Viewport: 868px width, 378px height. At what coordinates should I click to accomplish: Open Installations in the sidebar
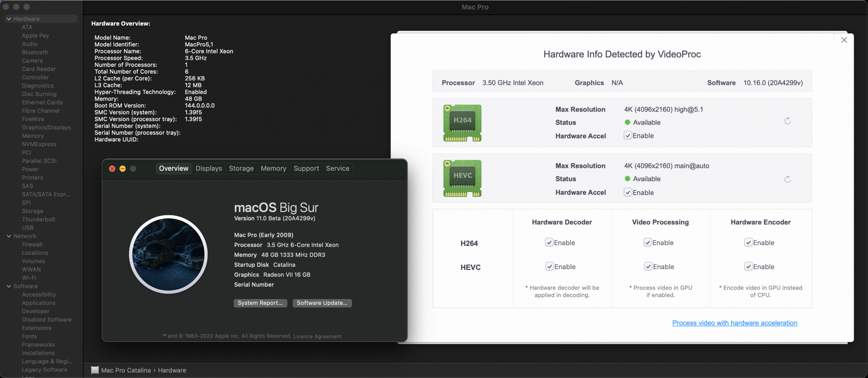pos(38,353)
